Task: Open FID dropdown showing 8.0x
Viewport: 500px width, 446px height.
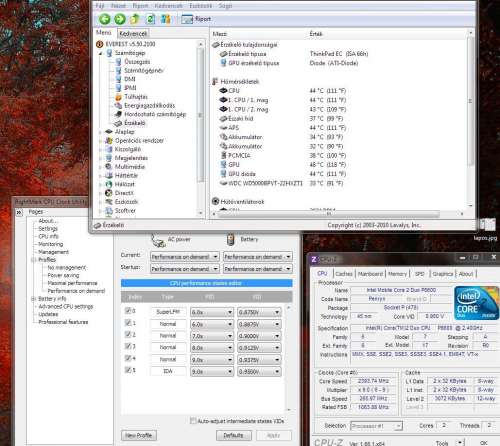Action: [x=212, y=348]
